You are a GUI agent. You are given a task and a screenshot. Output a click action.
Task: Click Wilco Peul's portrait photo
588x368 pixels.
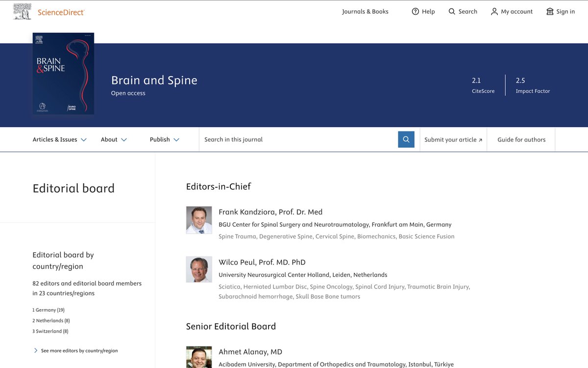pyautogui.click(x=199, y=269)
